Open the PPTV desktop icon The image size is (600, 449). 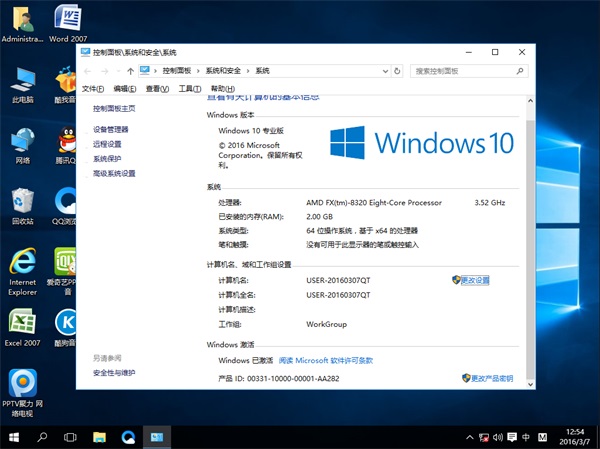pyautogui.click(x=22, y=385)
